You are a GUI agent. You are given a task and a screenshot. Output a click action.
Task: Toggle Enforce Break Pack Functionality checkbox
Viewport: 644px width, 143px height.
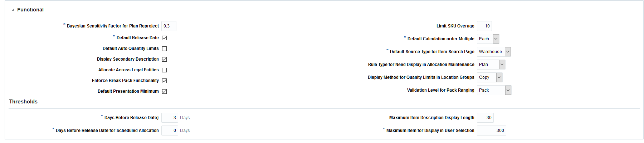(x=164, y=81)
